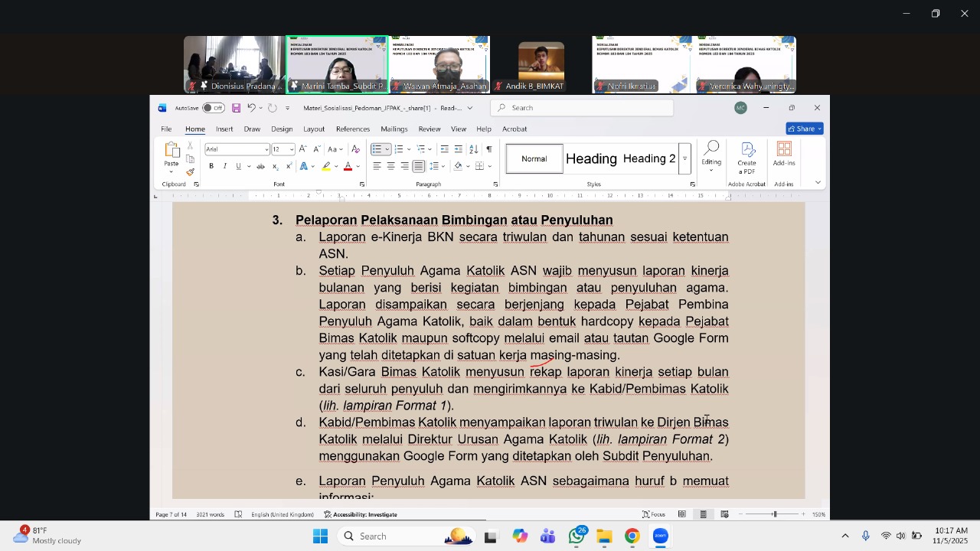Open Google Chrome from the taskbar
Screen dimensions: 980x551
[x=632, y=536]
